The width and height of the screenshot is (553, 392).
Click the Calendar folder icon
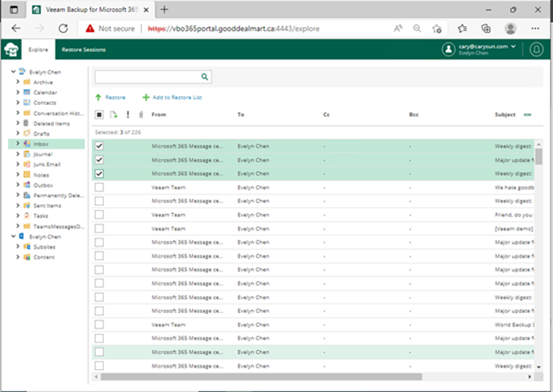27,92
